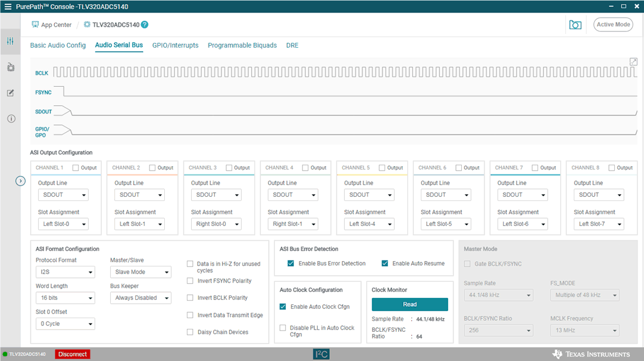Open the Word Length dropdown
Viewport: 644px width, 361px height.
point(65,298)
